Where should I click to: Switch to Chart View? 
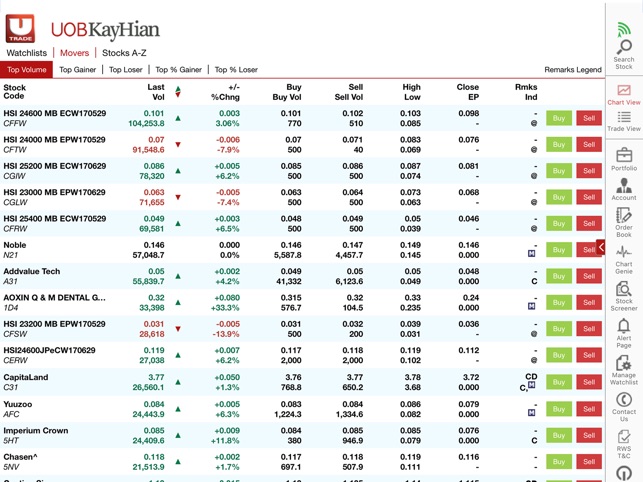point(624,95)
